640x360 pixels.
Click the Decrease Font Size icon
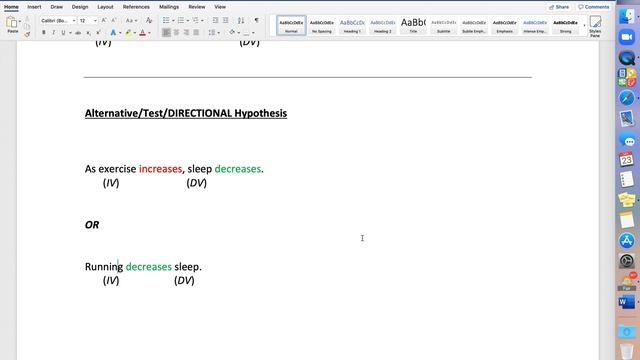click(113, 20)
